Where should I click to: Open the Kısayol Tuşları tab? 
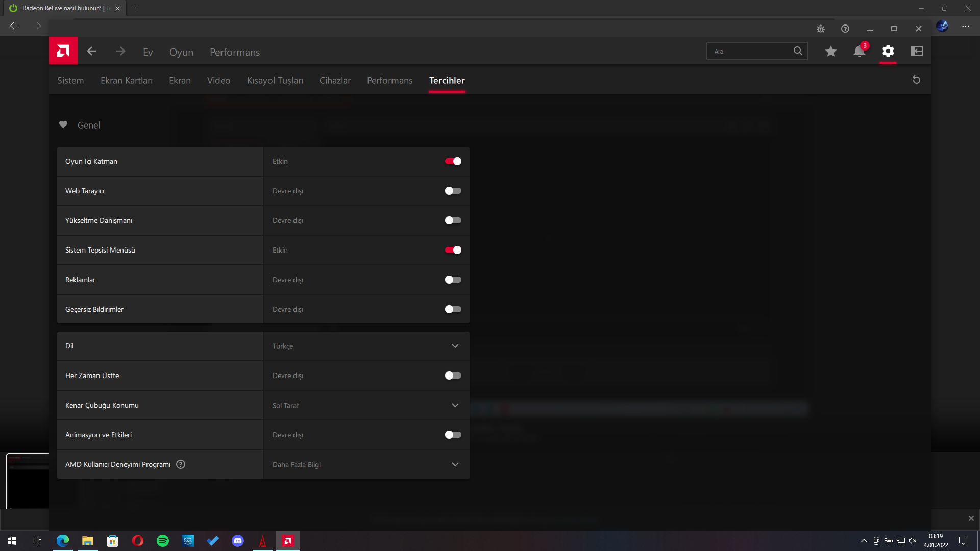[x=275, y=80]
